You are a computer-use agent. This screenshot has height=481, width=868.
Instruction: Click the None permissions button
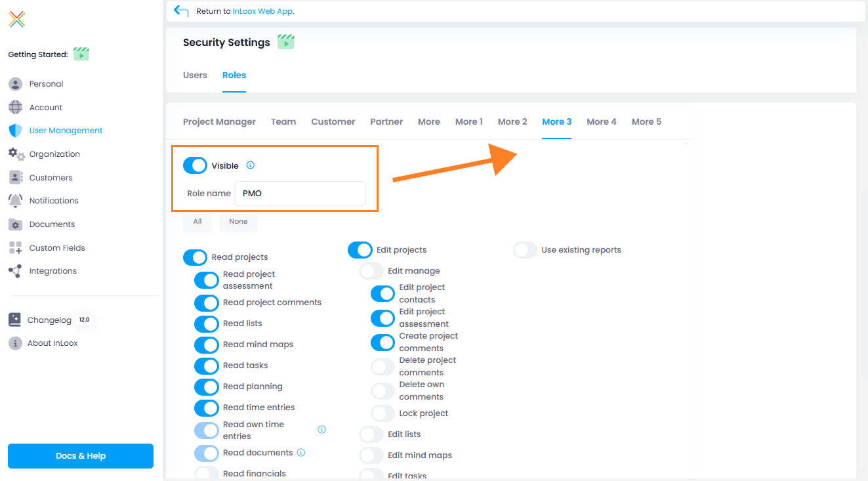(x=238, y=222)
